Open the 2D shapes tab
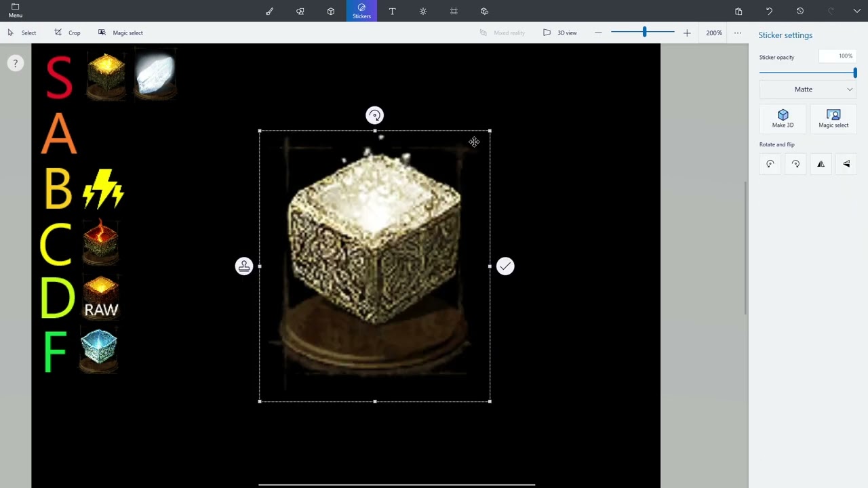The width and height of the screenshot is (868, 488). pos(300,11)
